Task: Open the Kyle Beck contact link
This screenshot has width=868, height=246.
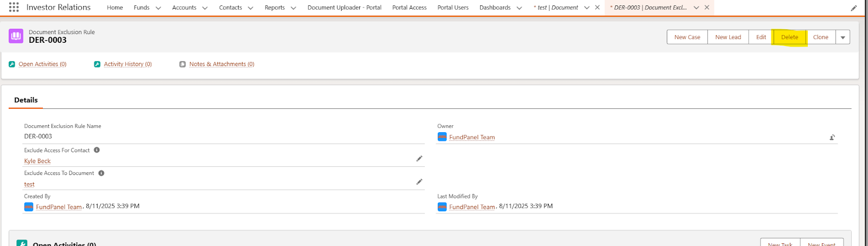Action: [x=37, y=161]
